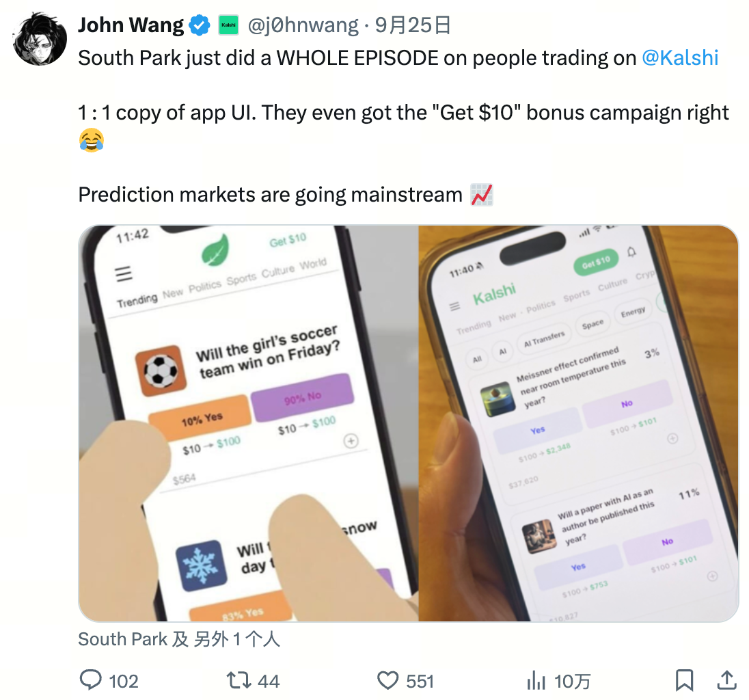Open the South Park cartoon phone image
This screenshot has height=700, width=749.
(248, 423)
